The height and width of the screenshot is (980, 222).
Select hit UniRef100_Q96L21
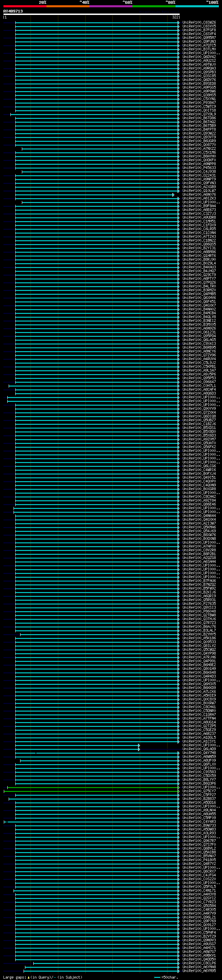(199, 917)
